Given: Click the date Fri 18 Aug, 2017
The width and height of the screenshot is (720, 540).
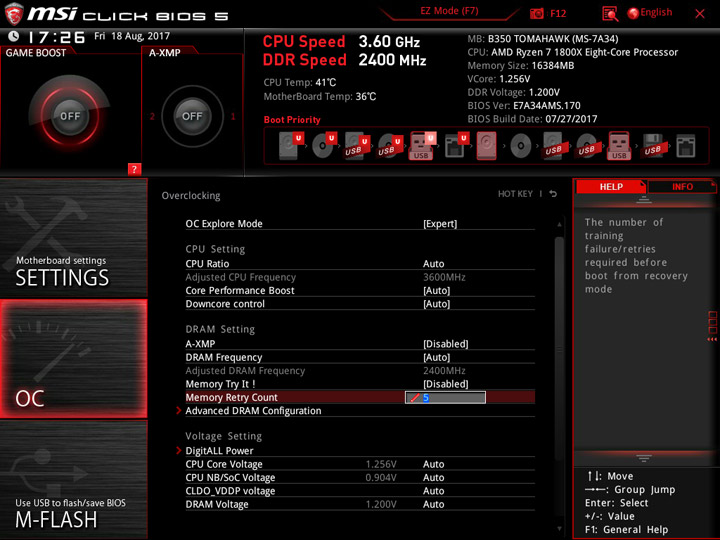Looking at the screenshot, I should pos(132,36).
